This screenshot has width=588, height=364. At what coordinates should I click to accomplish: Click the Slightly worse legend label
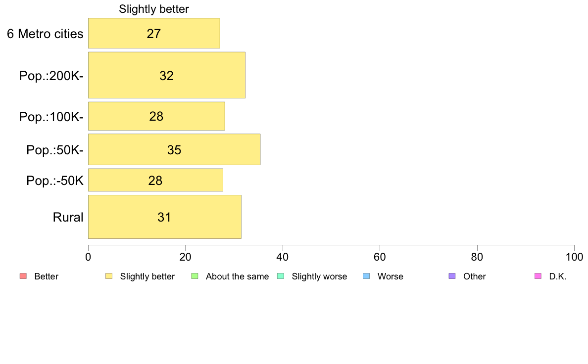pyautogui.click(x=320, y=276)
